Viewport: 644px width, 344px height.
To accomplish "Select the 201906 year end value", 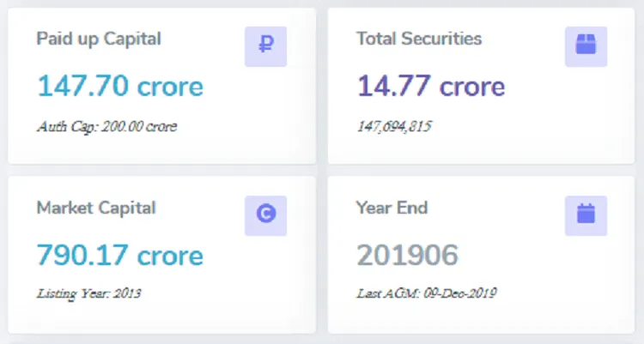I will tap(408, 255).
